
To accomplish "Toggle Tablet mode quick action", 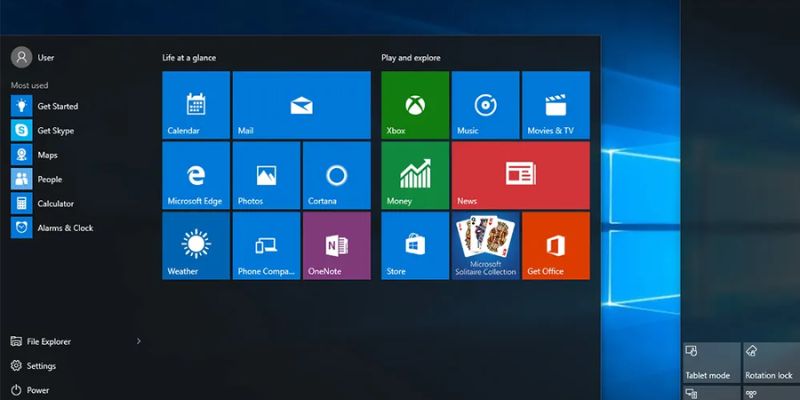I will 710,362.
